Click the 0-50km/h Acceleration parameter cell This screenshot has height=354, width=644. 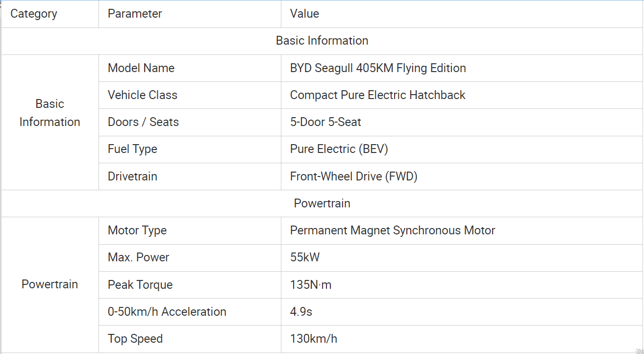[x=190, y=312]
